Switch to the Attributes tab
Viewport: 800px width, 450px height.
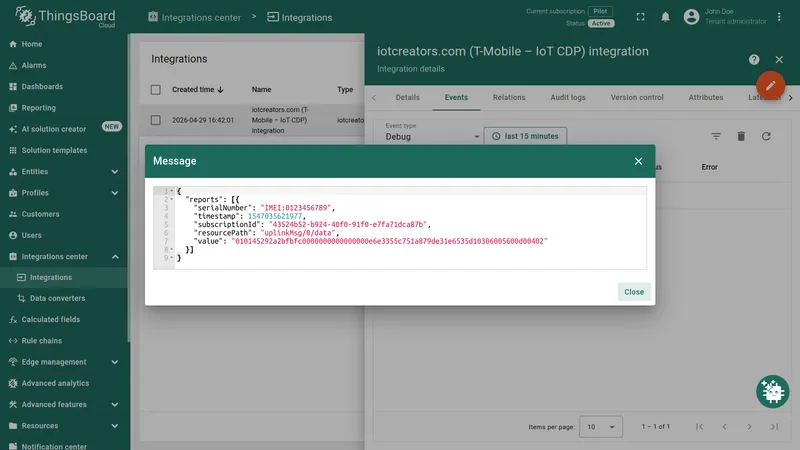[x=706, y=97]
